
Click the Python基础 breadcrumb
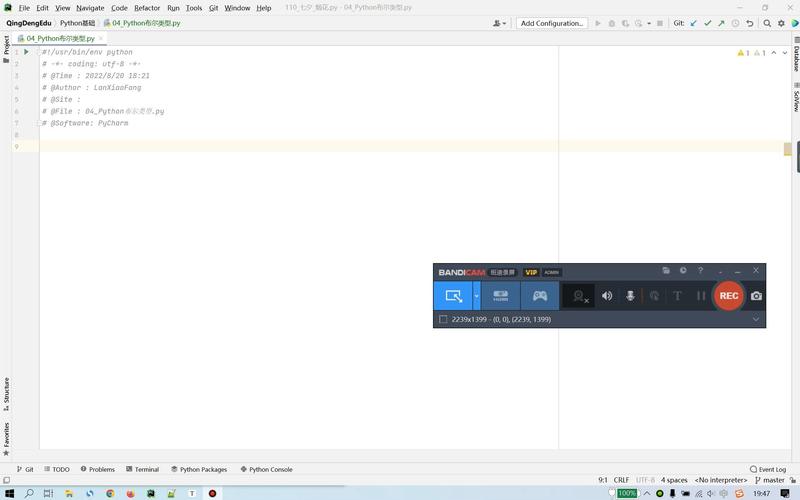click(78, 23)
